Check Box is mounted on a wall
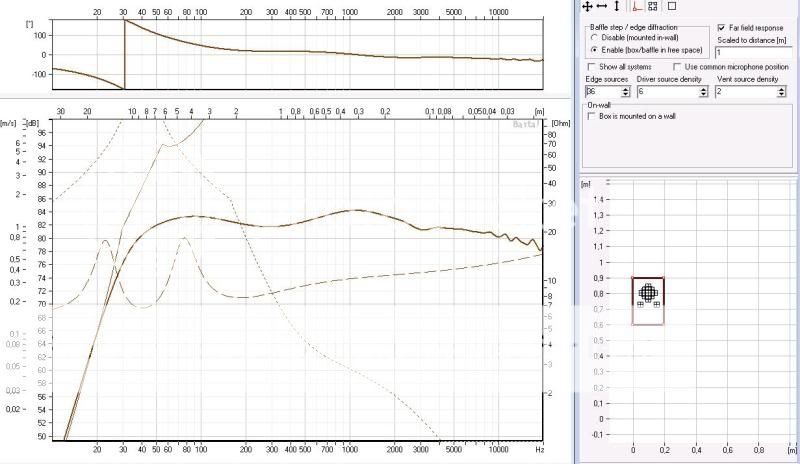Viewport: 800px width, 464px height. click(x=591, y=116)
